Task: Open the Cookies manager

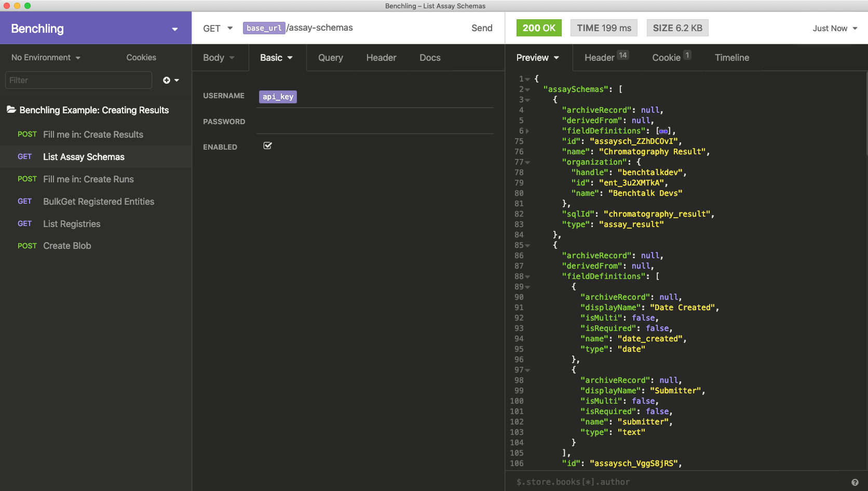Action: click(x=141, y=58)
